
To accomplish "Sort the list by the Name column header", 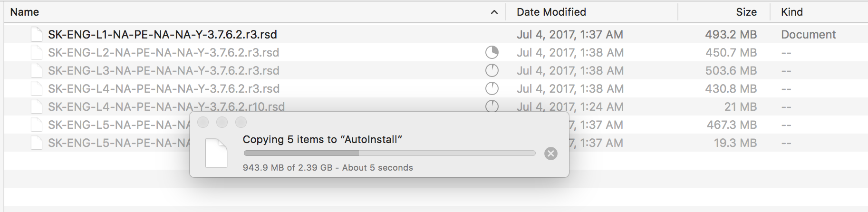I will coord(25,12).
